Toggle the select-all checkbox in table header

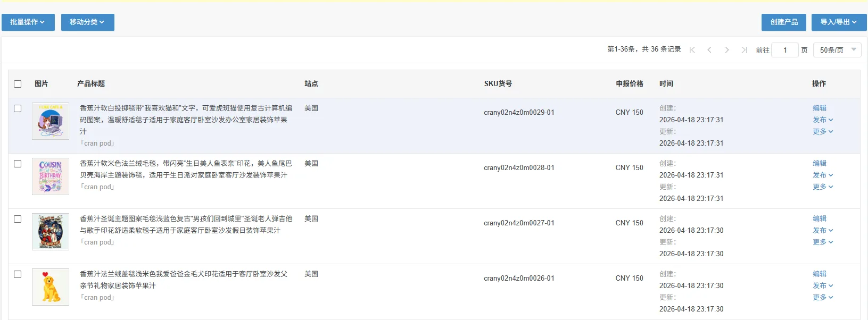pos(18,84)
